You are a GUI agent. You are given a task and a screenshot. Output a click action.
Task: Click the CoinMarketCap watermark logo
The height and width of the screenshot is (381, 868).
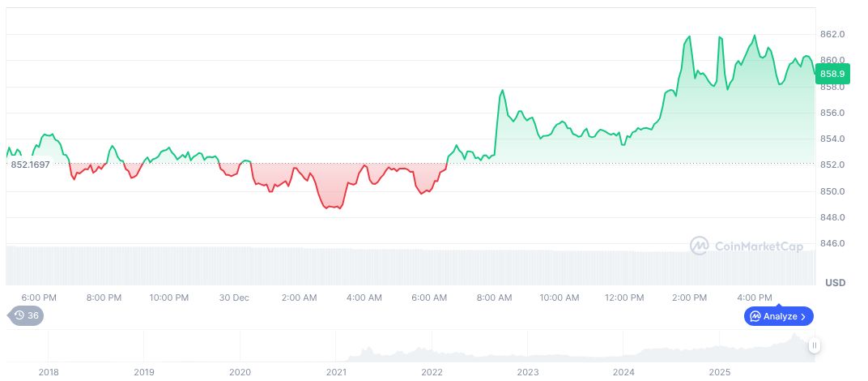[700, 246]
